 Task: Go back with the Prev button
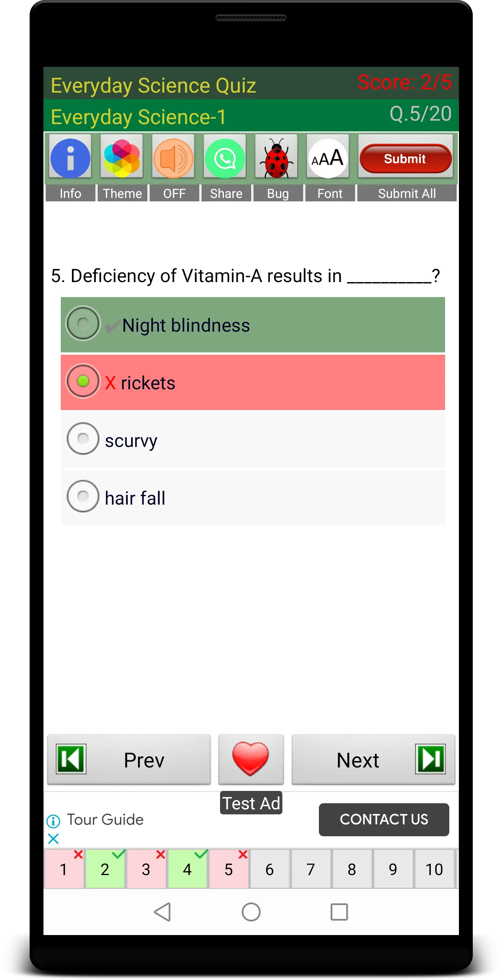(x=129, y=759)
